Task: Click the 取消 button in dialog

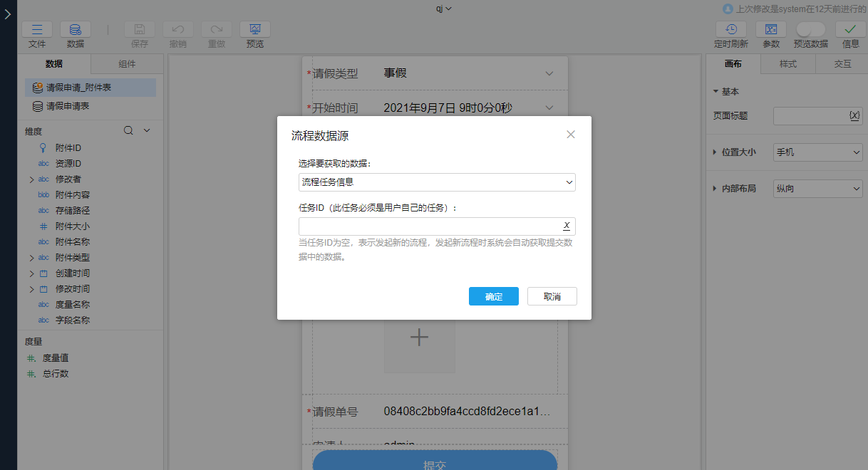Action: [x=552, y=296]
